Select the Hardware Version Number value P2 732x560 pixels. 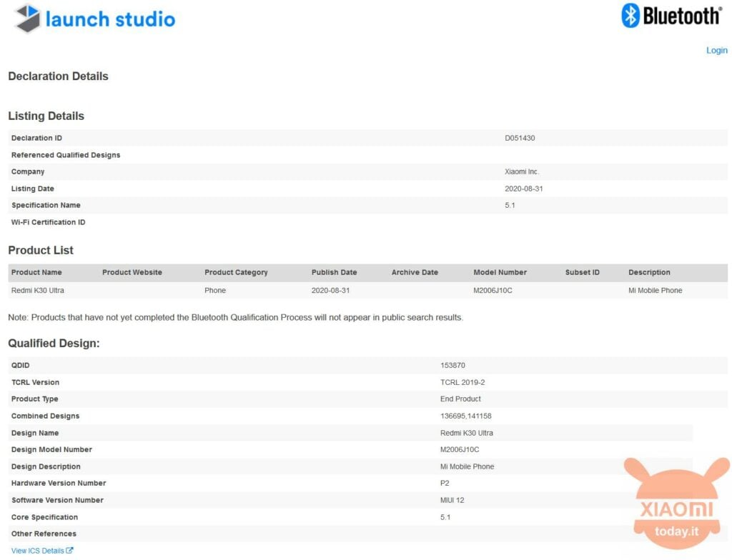point(445,483)
